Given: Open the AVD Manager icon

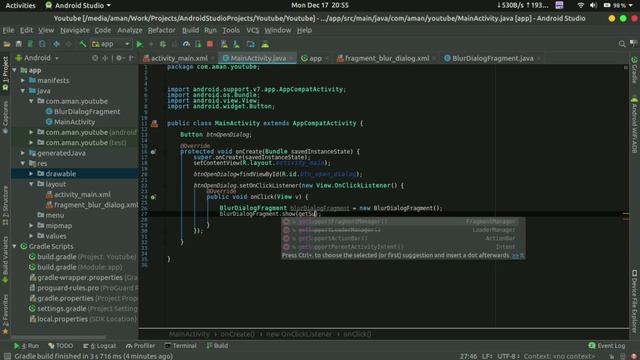Looking at the screenshot, I should coord(224,44).
